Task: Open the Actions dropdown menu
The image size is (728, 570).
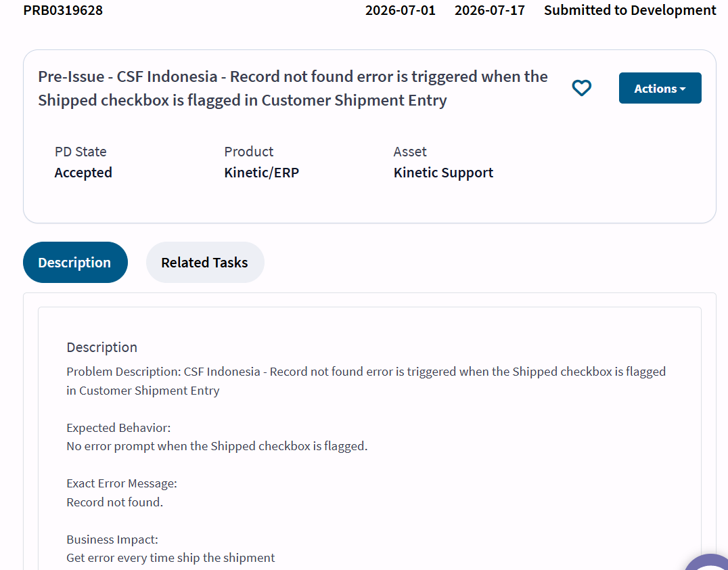Action: tap(660, 88)
